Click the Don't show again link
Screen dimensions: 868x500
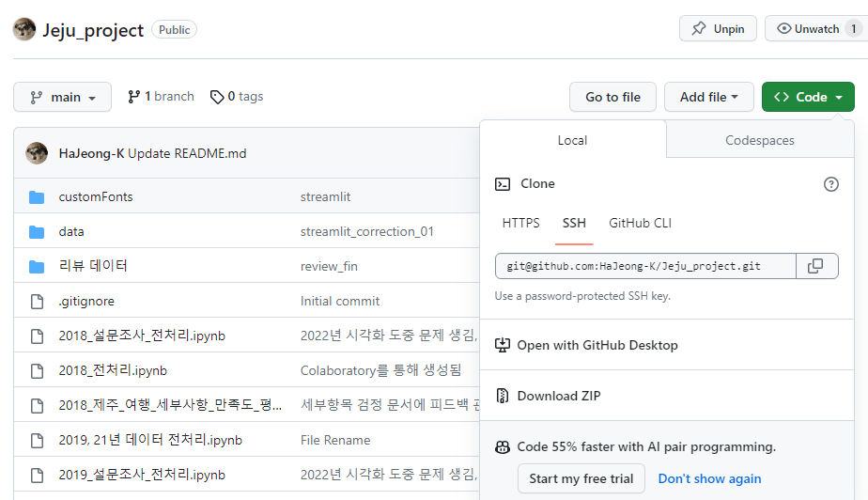coord(709,478)
